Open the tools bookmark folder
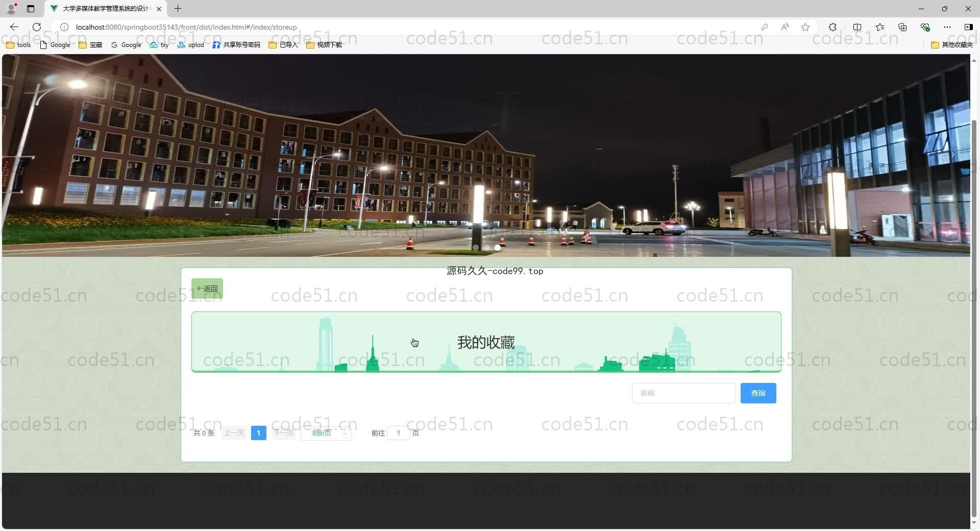 pos(18,45)
